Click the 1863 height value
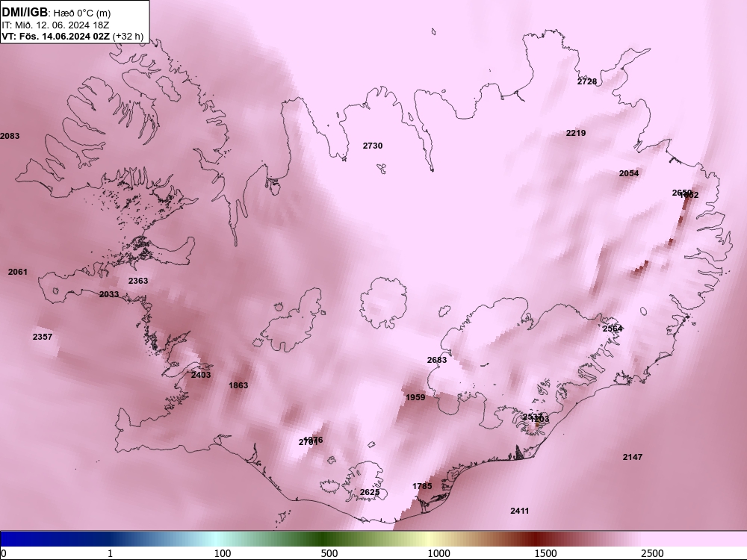The height and width of the screenshot is (560, 747). pos(238,385)
